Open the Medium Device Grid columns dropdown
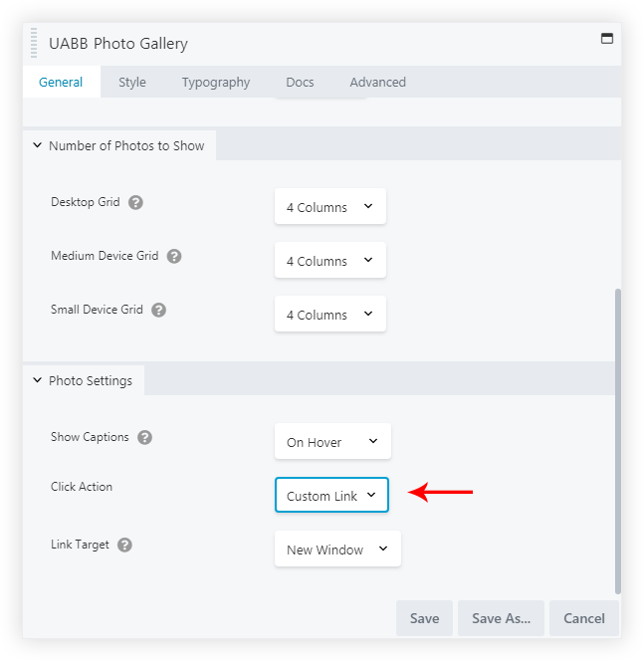Screen dimensions: 644x661 click(329, 261)
